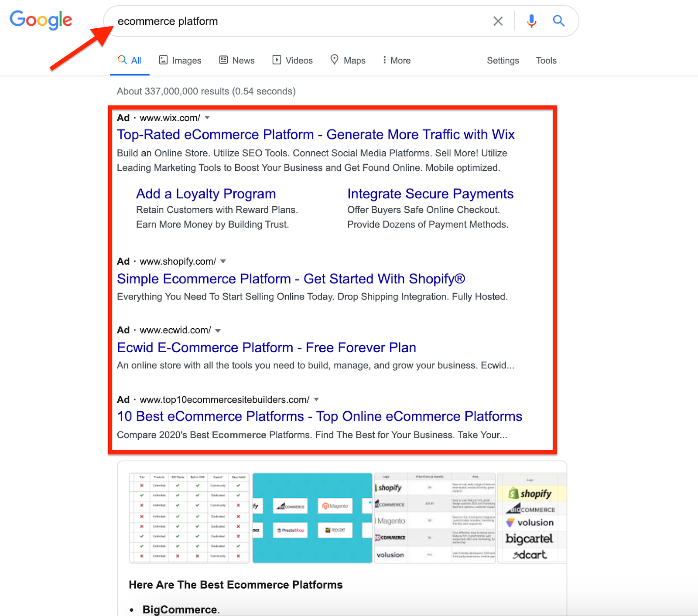Open 'Ecwid E-Commerce Platform - Free Forever Plan'
The width and height of the screenshot is (698, 616).
tap(267, 347)
